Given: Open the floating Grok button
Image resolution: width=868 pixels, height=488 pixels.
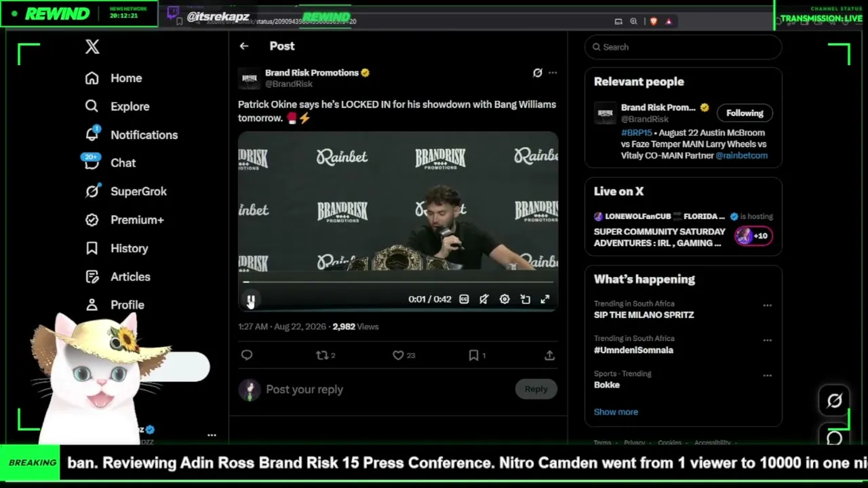Looking at the screenshot, I should pyautogui.click(x=834, y=401).
